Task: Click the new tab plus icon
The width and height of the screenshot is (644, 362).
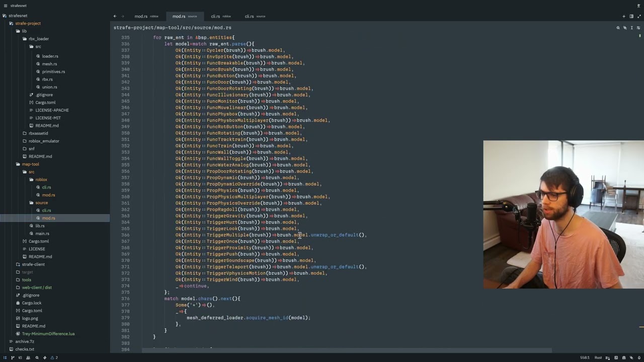Action: click(x=624, y=16)
